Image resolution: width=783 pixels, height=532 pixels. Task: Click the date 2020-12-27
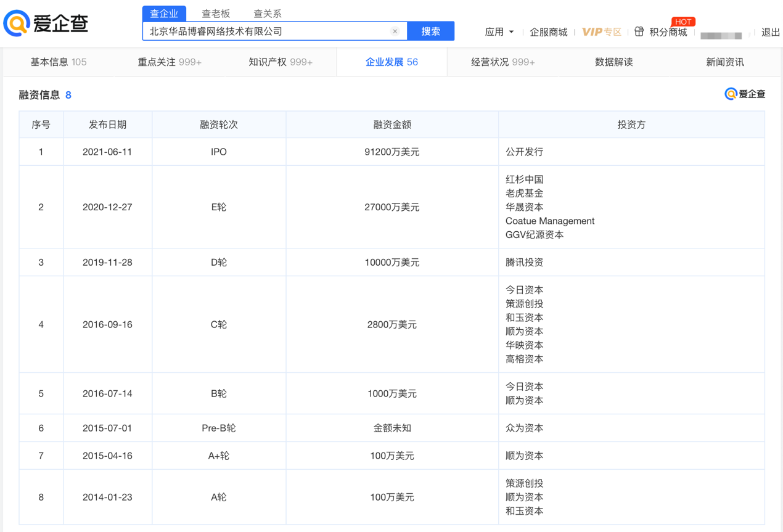pos(107,207)
